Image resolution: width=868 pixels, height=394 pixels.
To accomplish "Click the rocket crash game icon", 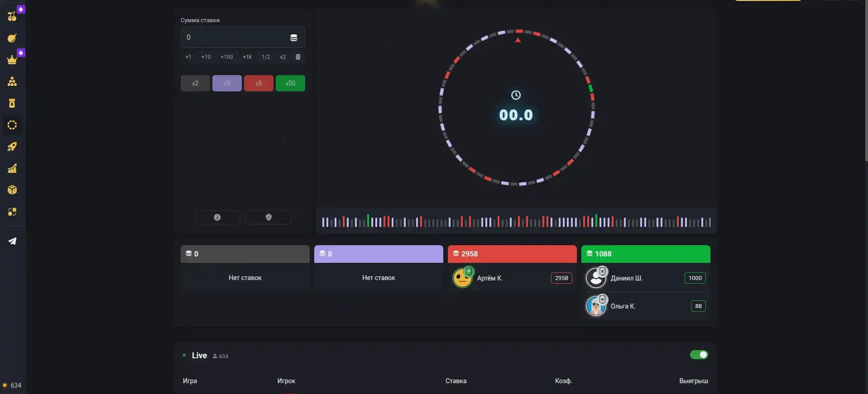I will [12, 147].
